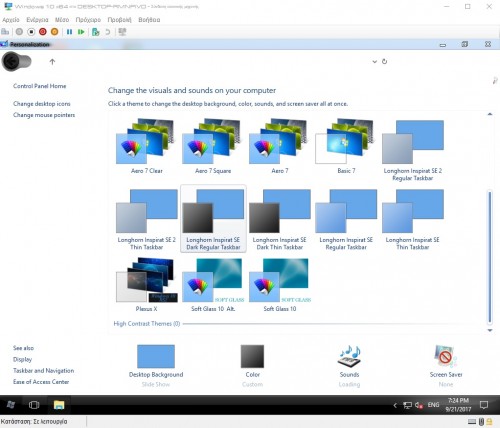Open Change desktop icons link
500x428 pixels.
pos(42,104)
